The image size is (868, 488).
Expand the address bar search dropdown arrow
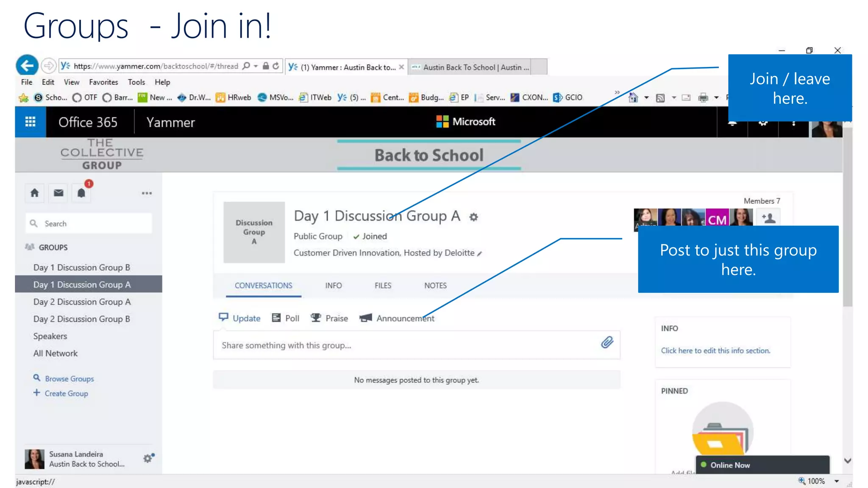click(x=256, y=66)
